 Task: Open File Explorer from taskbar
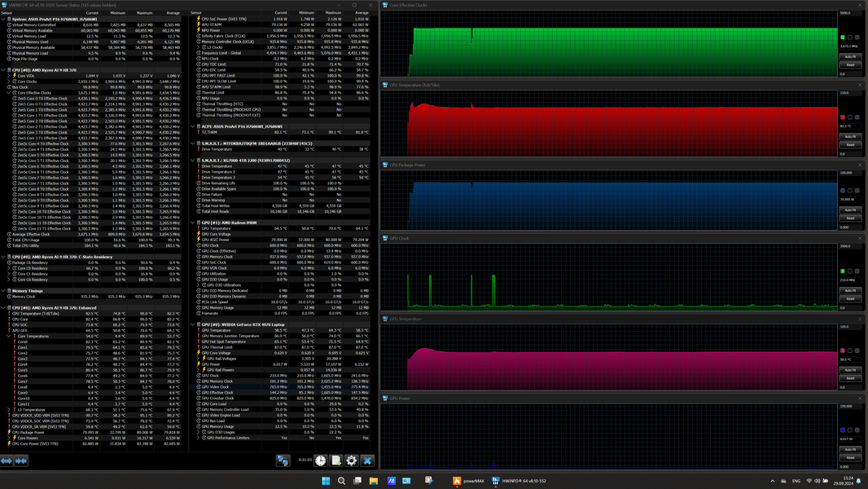[x=374, y=481]
